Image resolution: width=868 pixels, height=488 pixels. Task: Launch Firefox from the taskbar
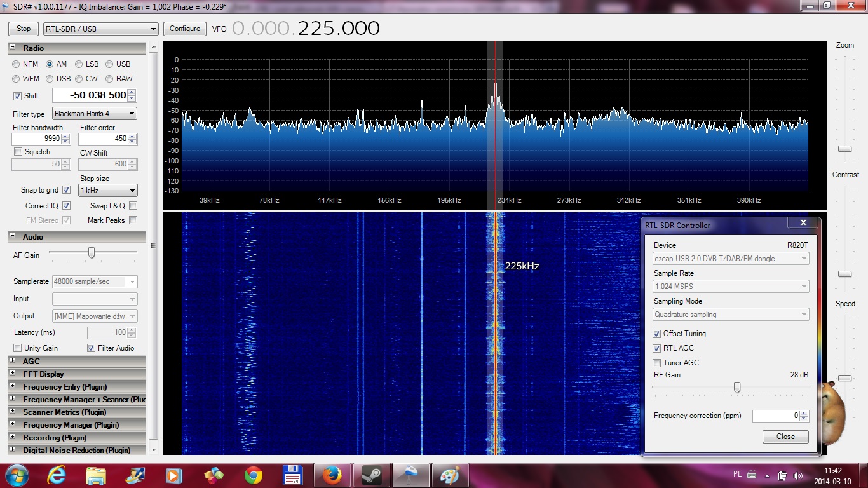[332, 475]
